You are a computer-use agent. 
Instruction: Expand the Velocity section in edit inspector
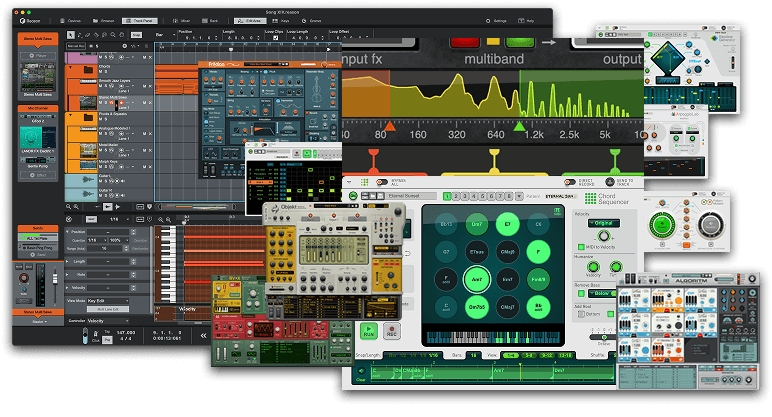(67, 288)
